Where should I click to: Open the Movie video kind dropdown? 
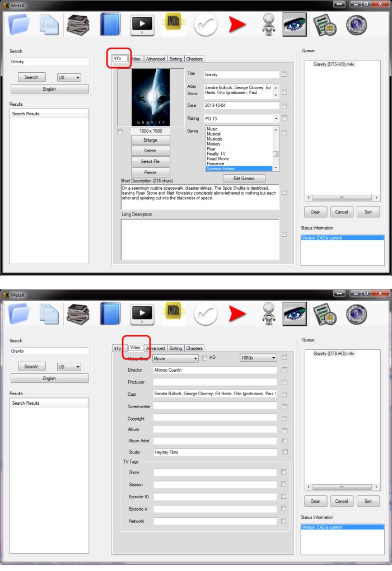(x=175, y=358)
